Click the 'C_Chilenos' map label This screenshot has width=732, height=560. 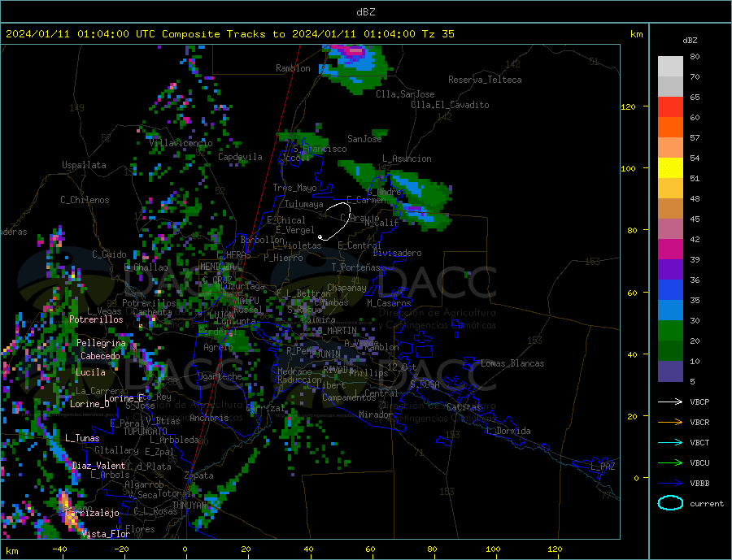point(85,200)
